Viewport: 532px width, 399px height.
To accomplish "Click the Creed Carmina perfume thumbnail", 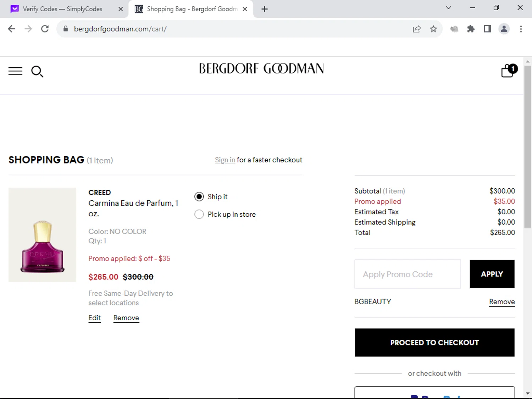I will click(x=42, y=235).
